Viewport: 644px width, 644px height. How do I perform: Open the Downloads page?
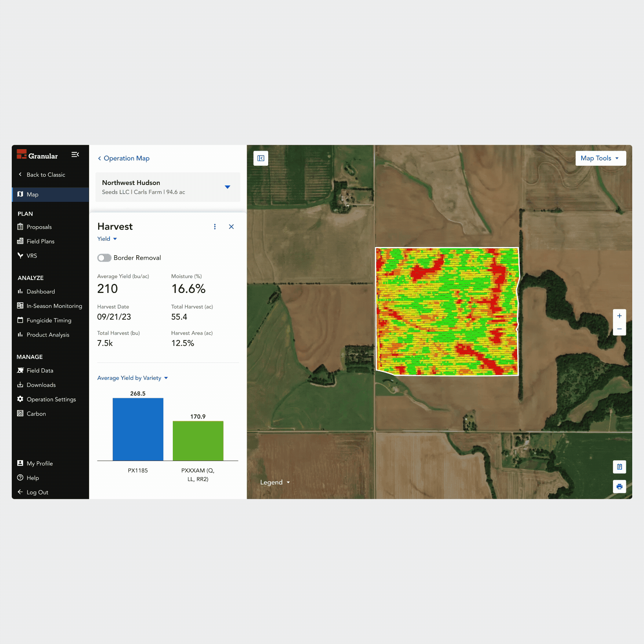pyautogui.click(x=41, y=385)
